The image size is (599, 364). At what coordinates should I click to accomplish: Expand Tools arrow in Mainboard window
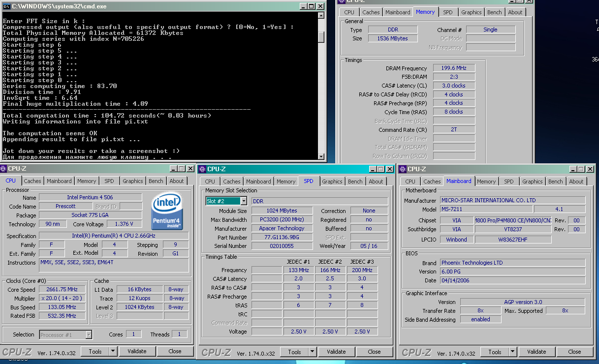[x=512, y=352]
